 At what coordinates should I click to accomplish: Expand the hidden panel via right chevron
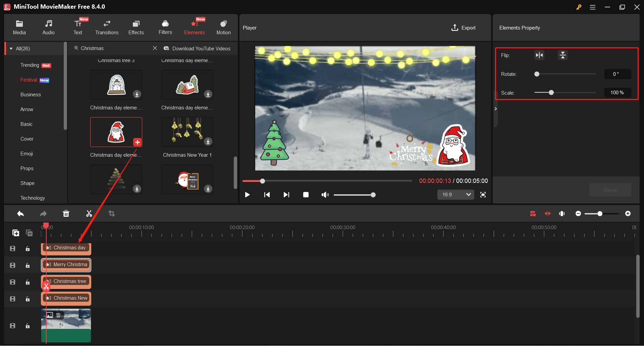pyautogui.click(x=496, y=108)
